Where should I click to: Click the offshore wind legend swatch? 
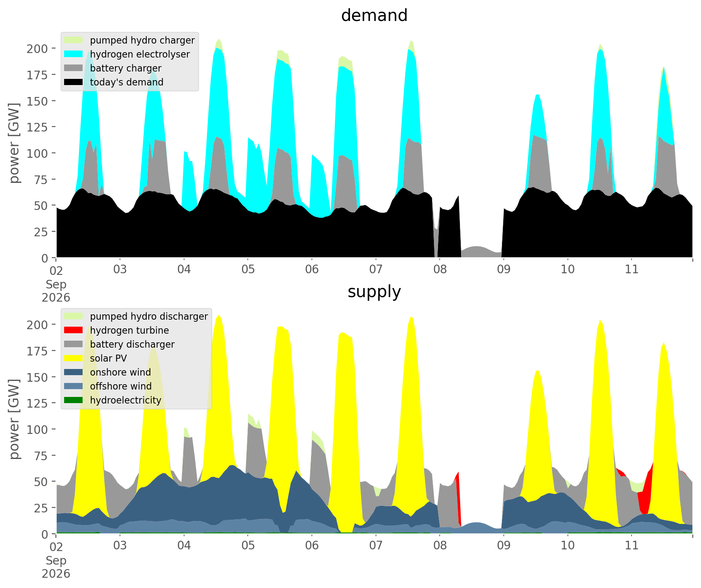click(x=74, y=386)
